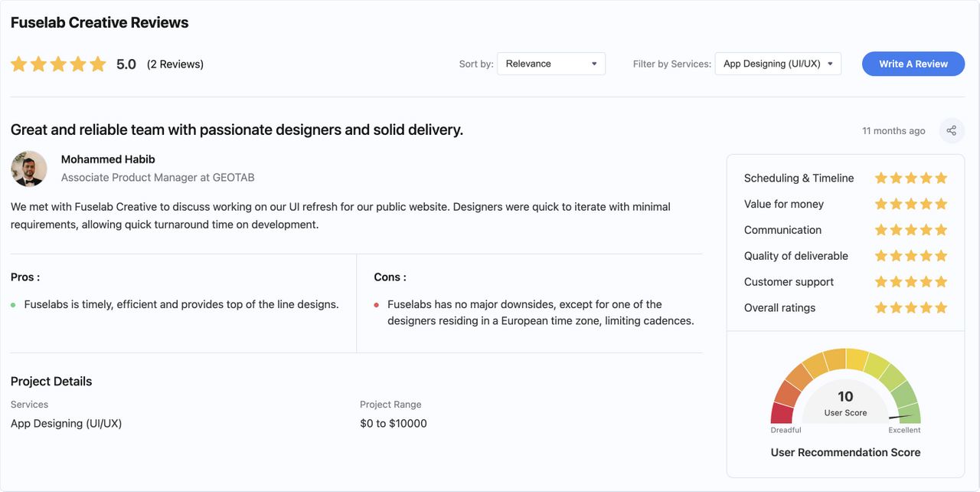Select App Designing (UI/UX) under Services
The height and width of the screenshot is (492, 980).
[66, 423]
